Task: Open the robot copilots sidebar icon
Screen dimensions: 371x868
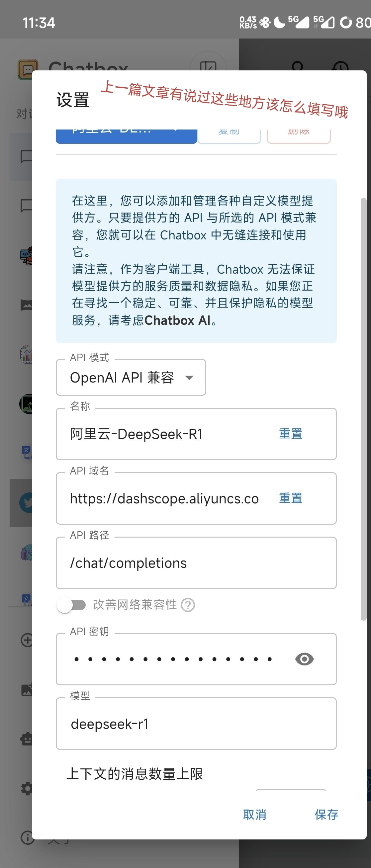Action: click(x=26, y=738)
